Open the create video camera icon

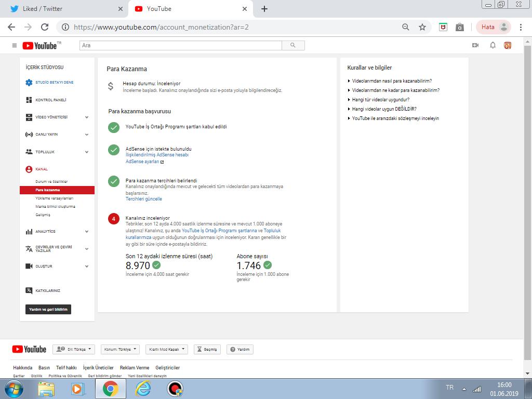(x=475, y=46)
